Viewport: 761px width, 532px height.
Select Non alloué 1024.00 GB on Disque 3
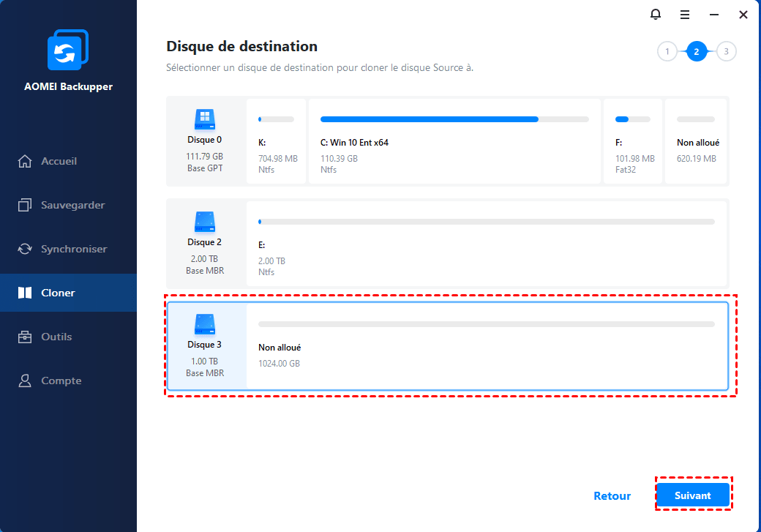(487, 346)
